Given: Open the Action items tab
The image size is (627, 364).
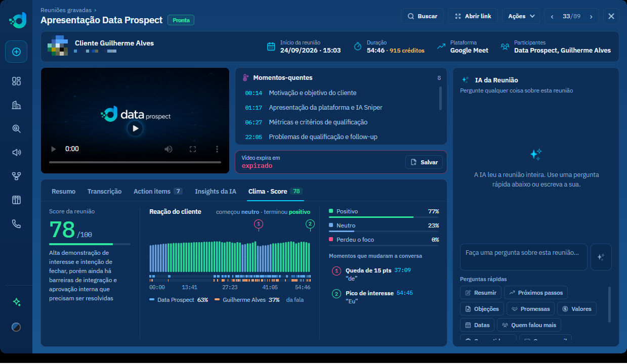Looking at the screenshot, I should pyautogui.click(x=158, y=192).
